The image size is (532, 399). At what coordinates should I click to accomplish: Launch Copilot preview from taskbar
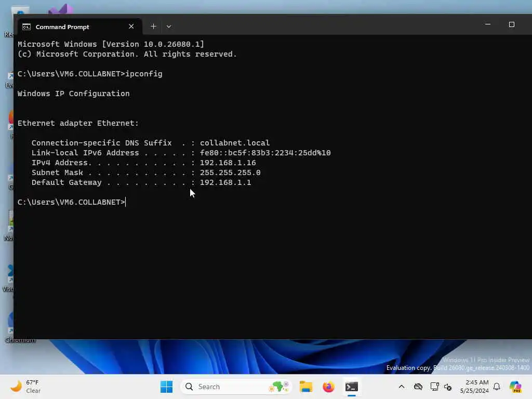click(515, 387)
